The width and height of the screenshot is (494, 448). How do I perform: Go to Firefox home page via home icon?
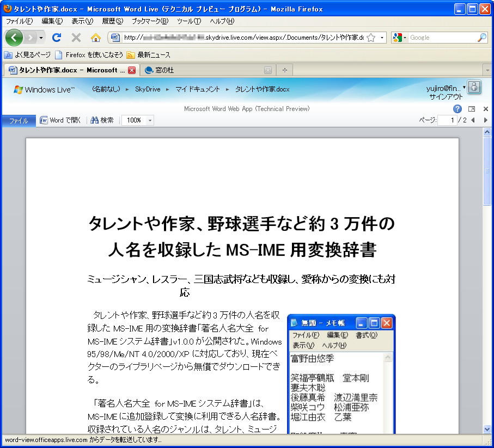tap(96, 37)
